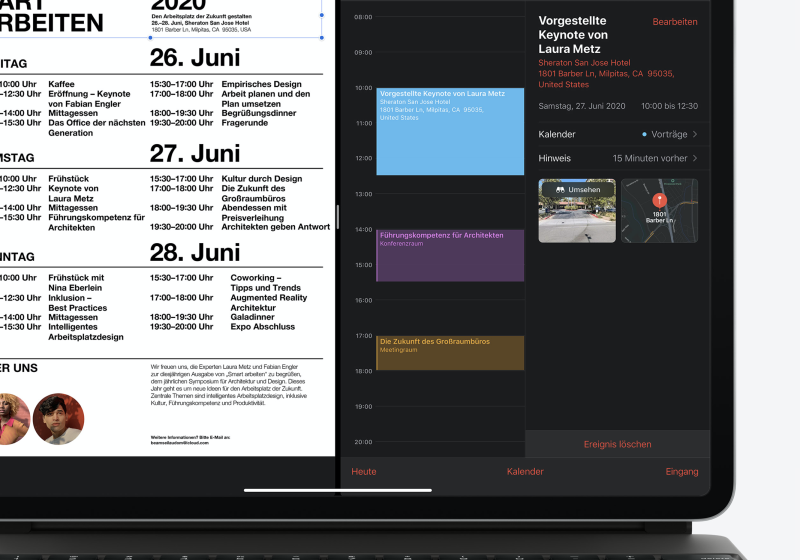Select the blue Keynote von Laura Metz event
The height and width of the screenshot is (560, 800).
(449, 131)
